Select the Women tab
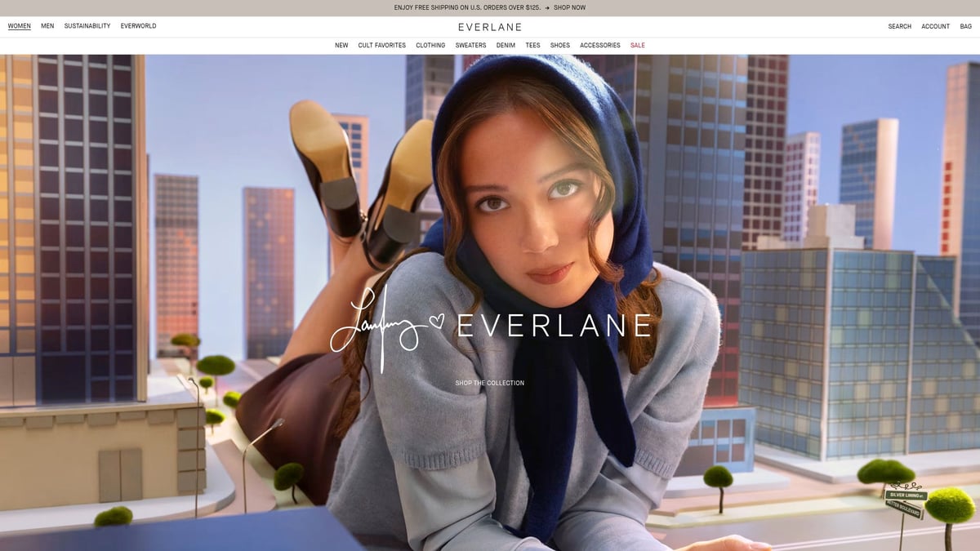The image size is (980, 551). coord(20,26)
